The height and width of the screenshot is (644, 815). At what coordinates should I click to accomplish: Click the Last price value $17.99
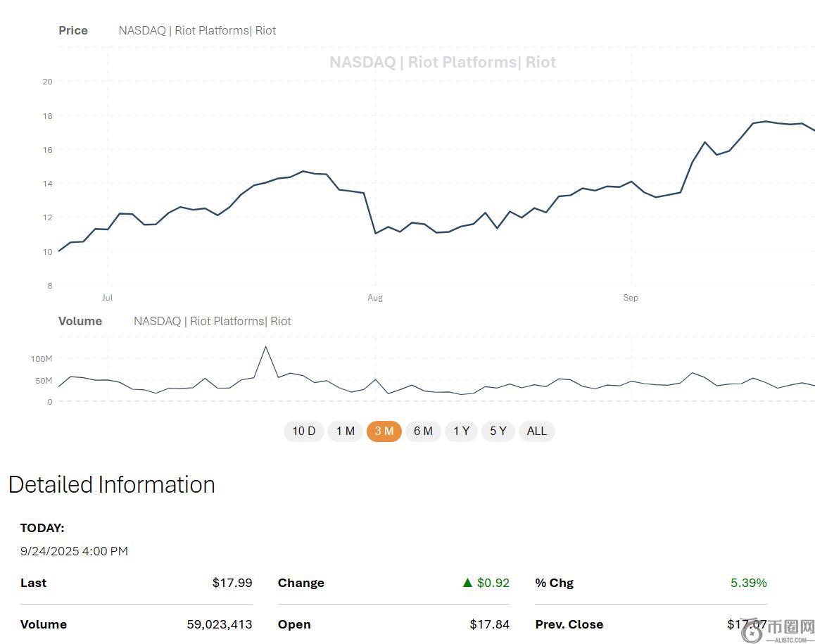pyautogui.click(x=232, y=583)
